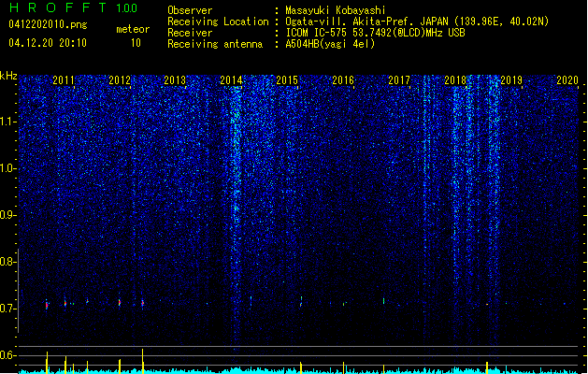
Task: Click the 2014 time marker
Action: [231, 79]
